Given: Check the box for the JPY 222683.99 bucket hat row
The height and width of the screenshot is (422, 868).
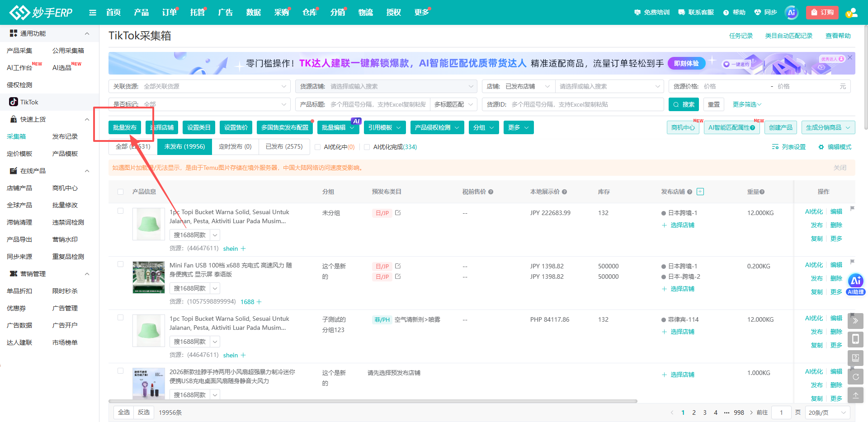Looking at the screenshot, I should click(120, 211).
